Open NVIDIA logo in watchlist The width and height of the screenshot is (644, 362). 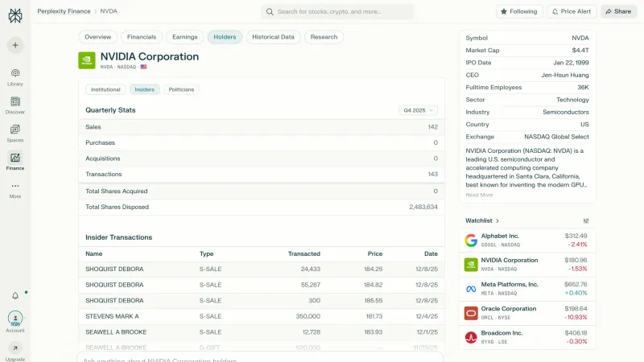pos(471,265)
